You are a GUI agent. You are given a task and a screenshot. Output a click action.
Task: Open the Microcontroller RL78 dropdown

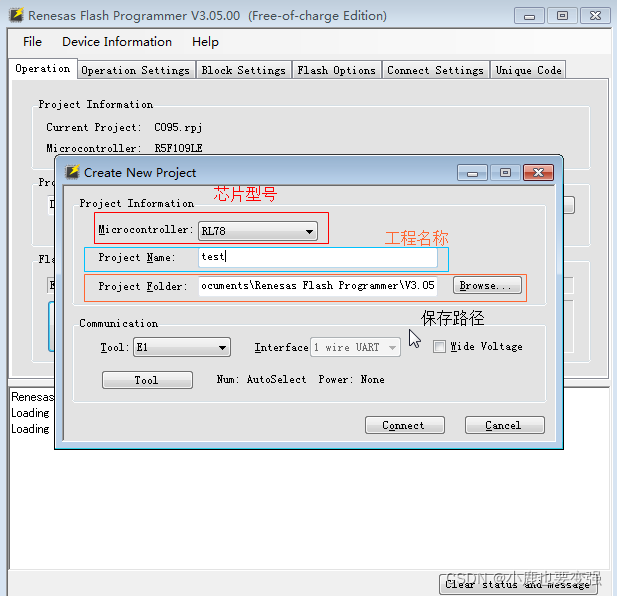(258, 231)
